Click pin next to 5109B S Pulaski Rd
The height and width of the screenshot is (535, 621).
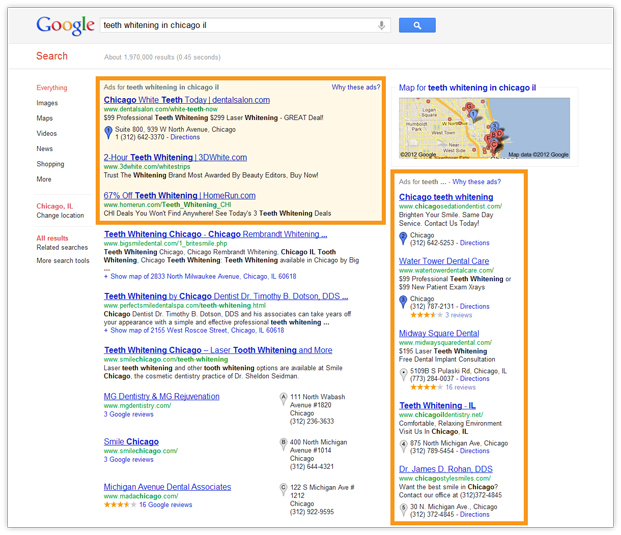pyautogui.click(x=403, y=374)
